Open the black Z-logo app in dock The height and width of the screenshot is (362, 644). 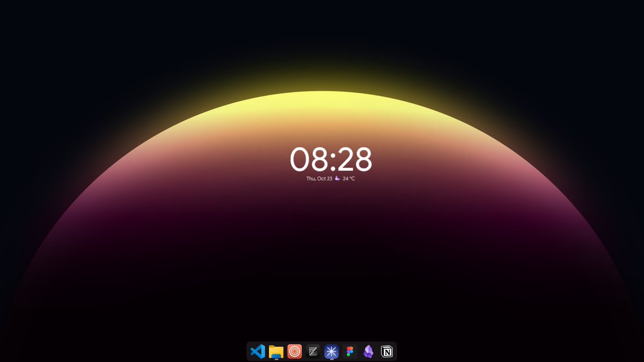313,352
